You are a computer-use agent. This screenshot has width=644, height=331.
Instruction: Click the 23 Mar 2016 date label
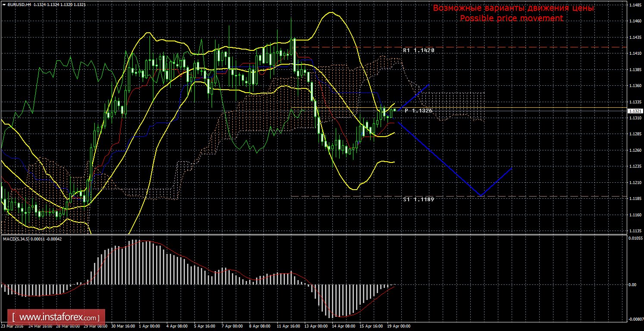(x=13, y=326)
